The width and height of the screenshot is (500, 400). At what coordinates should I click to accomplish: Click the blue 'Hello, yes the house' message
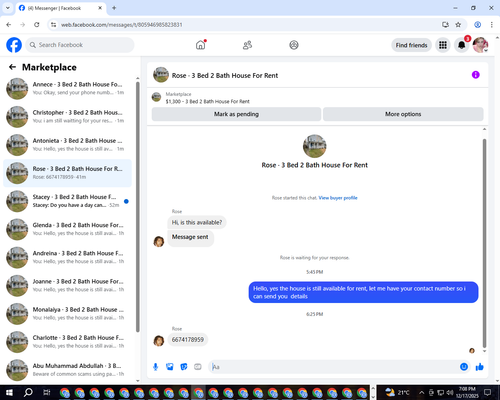[x=363, y=292]
